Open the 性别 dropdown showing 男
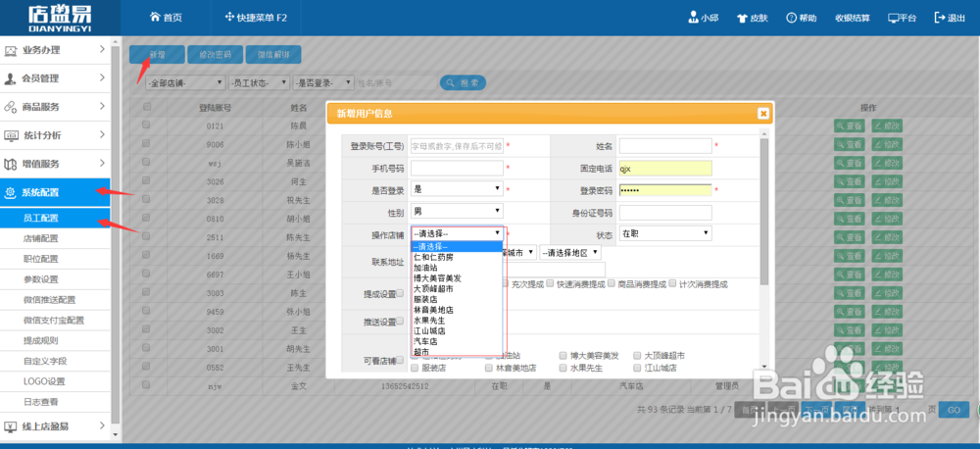The height and width of the screenshot is (449, 980). click(457, 212)
